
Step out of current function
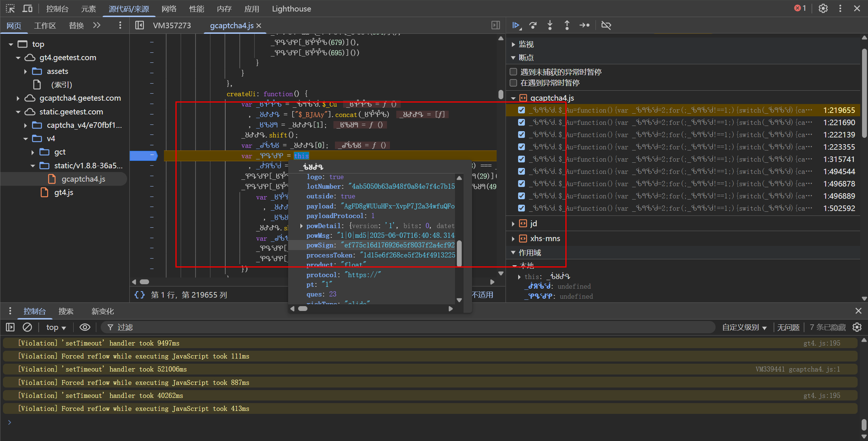[x=567, y=25]
